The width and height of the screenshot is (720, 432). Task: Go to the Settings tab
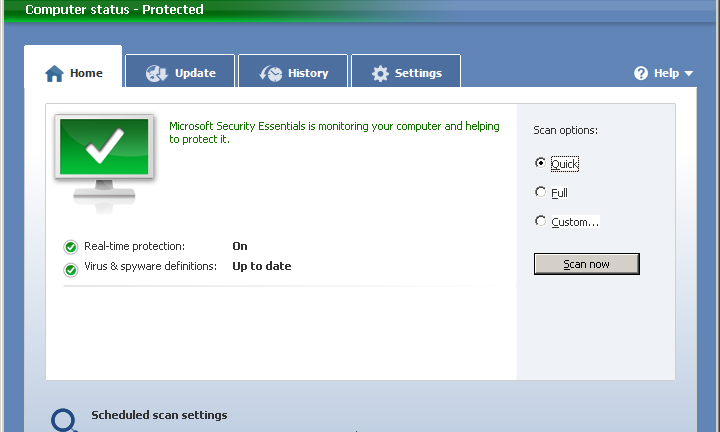click(406, 71)
